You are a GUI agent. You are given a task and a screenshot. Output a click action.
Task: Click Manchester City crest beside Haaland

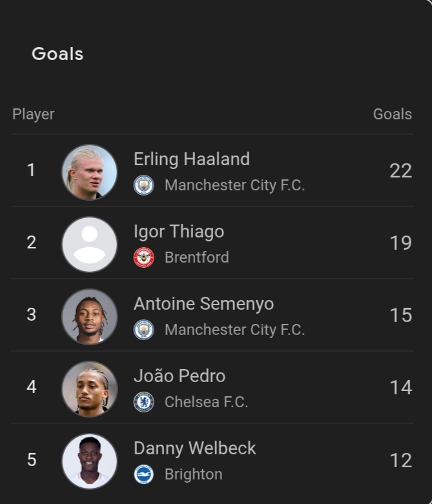pyautogui.click(x=143, y=185)
